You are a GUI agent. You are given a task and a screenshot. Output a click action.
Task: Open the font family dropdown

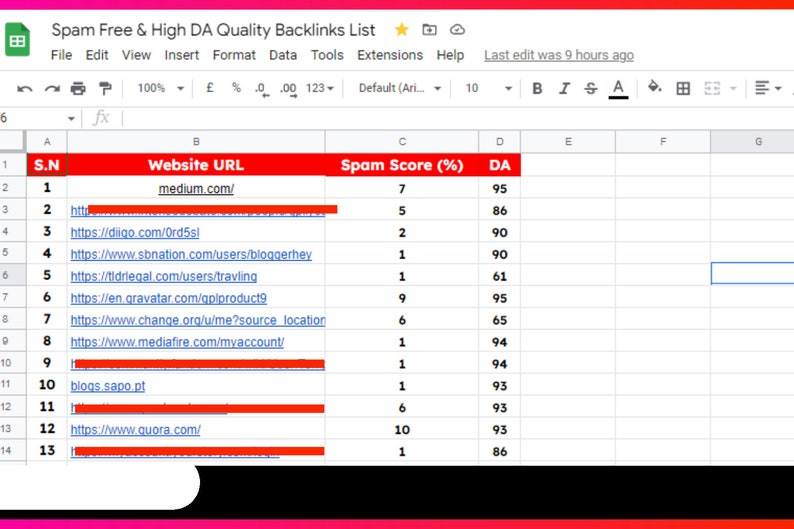pos(399,88)
